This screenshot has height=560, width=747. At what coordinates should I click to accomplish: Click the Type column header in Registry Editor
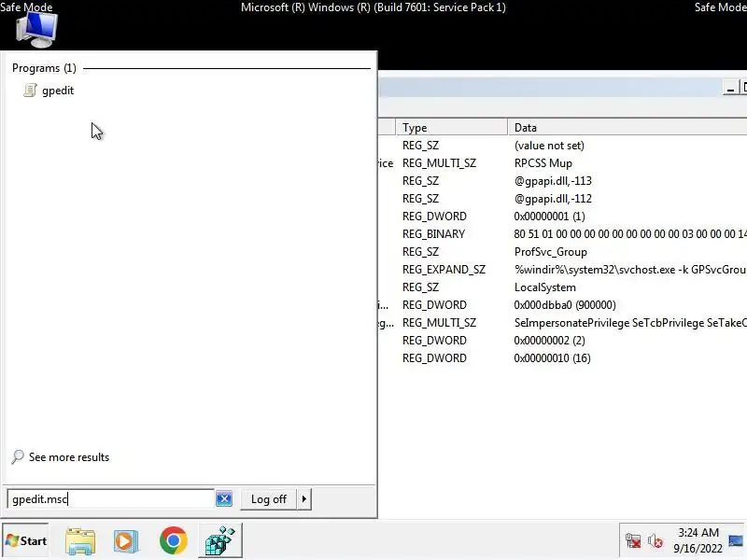click(452, 128)
